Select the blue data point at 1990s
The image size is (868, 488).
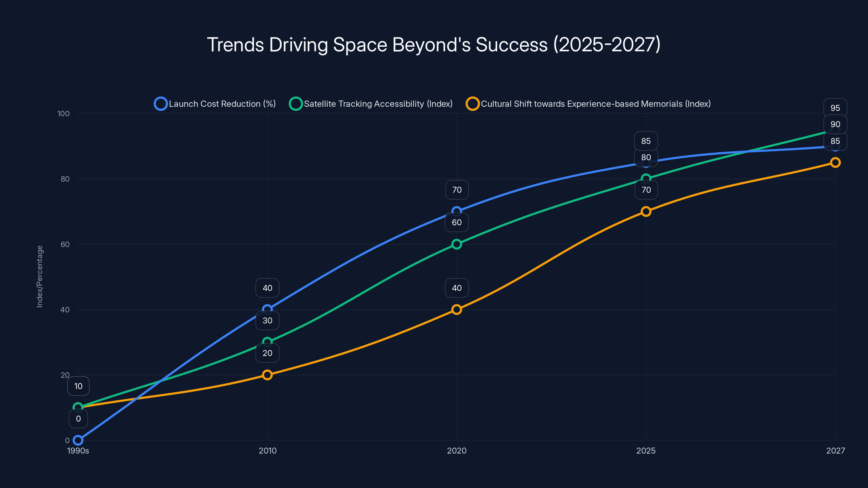(x=78, y=440)
